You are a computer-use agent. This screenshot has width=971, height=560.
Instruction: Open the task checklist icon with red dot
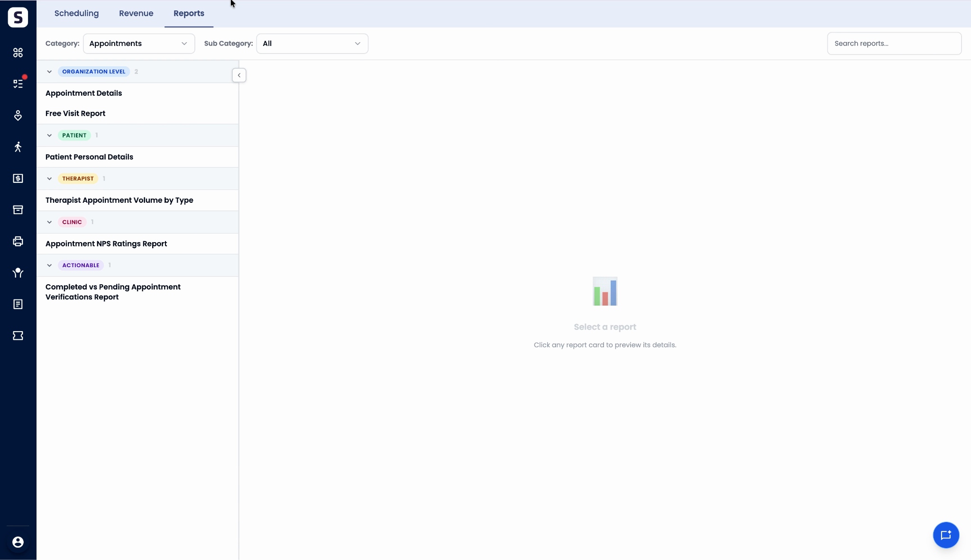click(18, 84)
